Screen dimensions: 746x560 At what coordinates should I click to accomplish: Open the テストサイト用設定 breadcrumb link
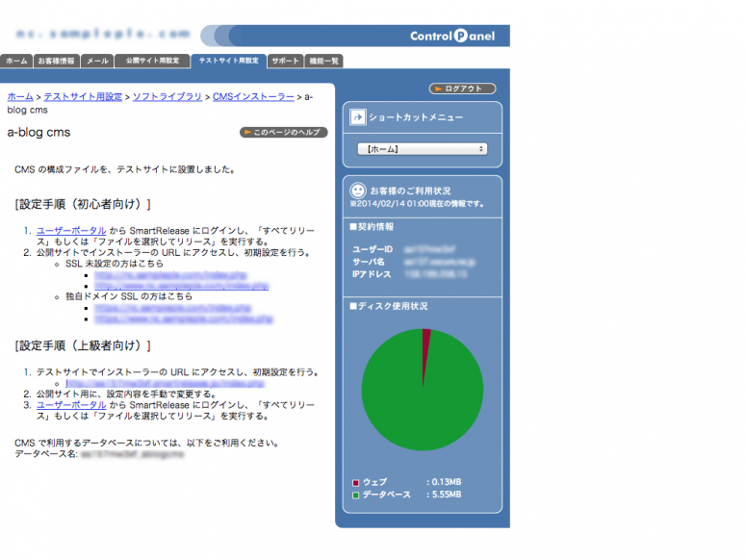83,97
